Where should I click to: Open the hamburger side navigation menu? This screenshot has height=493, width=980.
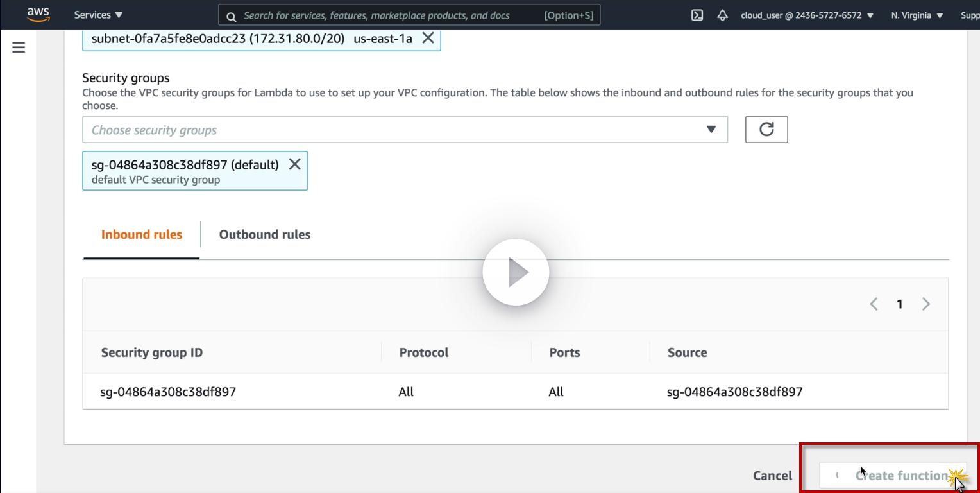[x=19, y=47]
